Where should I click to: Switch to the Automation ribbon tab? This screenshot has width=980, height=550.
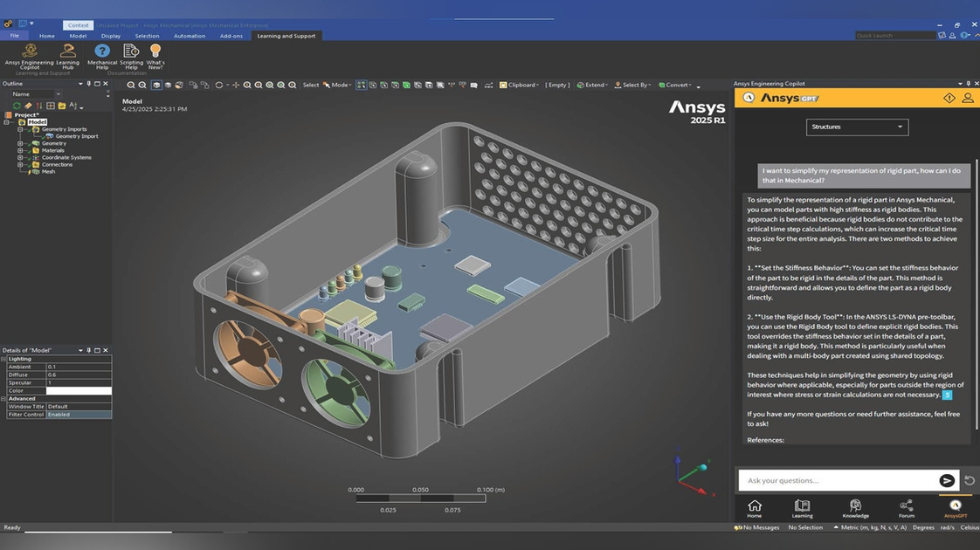[190, 36]
